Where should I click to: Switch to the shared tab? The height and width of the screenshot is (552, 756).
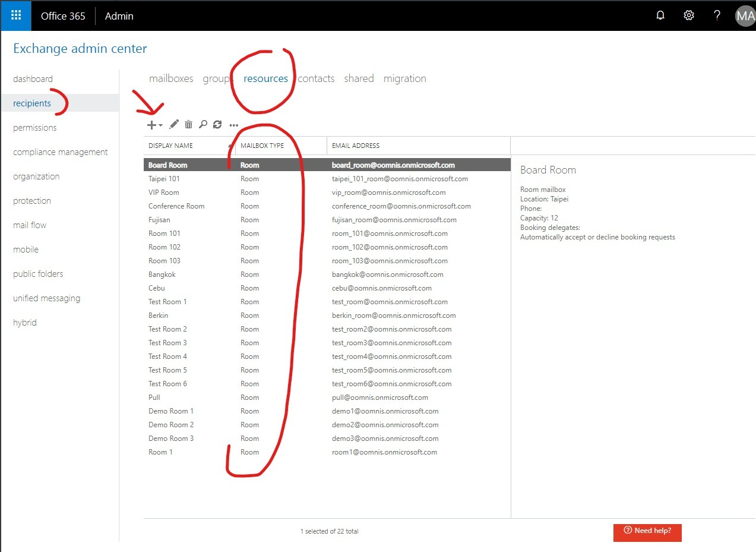(359, 78)
